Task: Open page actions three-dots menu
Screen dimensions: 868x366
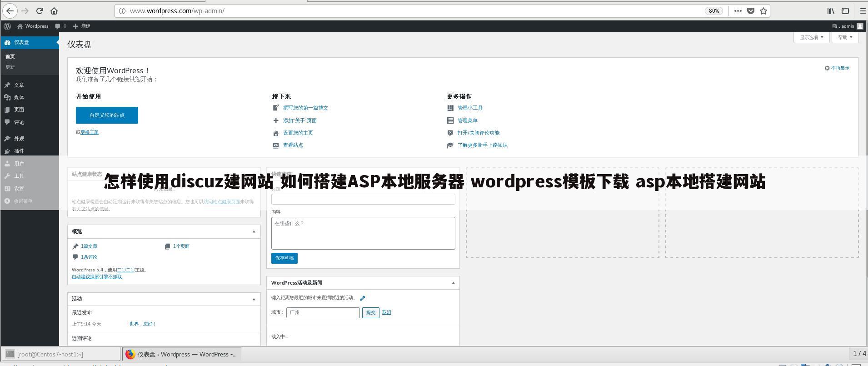Action: (x=738, y=11)
